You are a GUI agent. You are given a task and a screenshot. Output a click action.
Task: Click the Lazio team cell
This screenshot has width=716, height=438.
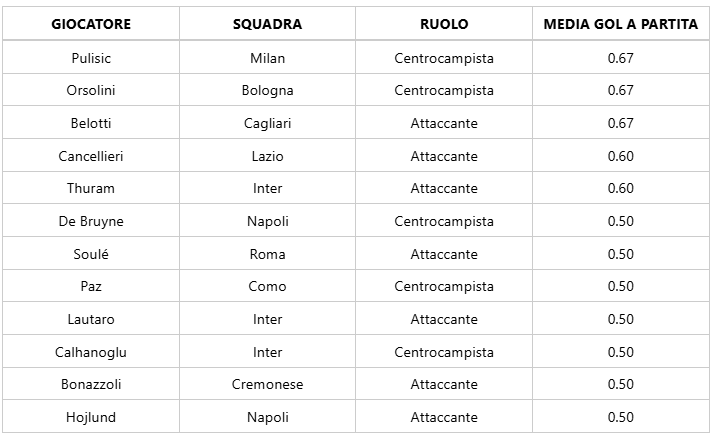tap(267, 156)
